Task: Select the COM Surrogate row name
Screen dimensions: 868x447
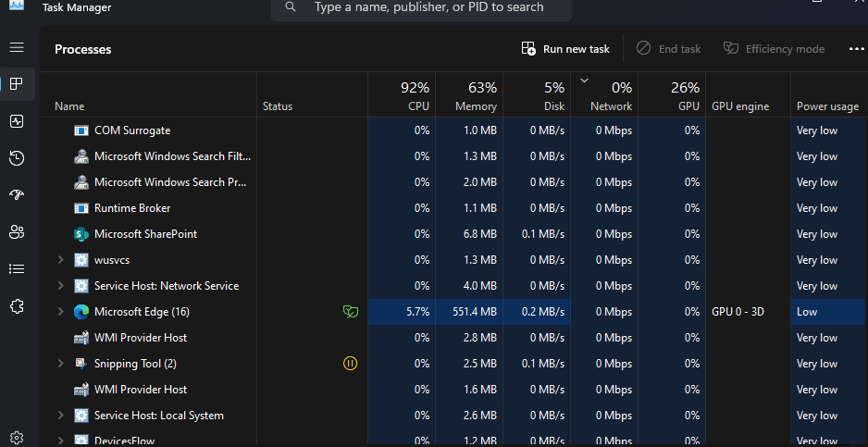Action: pyautogui.click(x=132, y=130)
